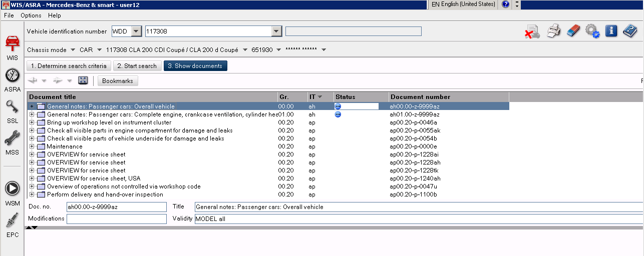This screenshot has width=644, height=256.
Task: Click the fit-to-window toolbar icon
Action: point(83,80)
